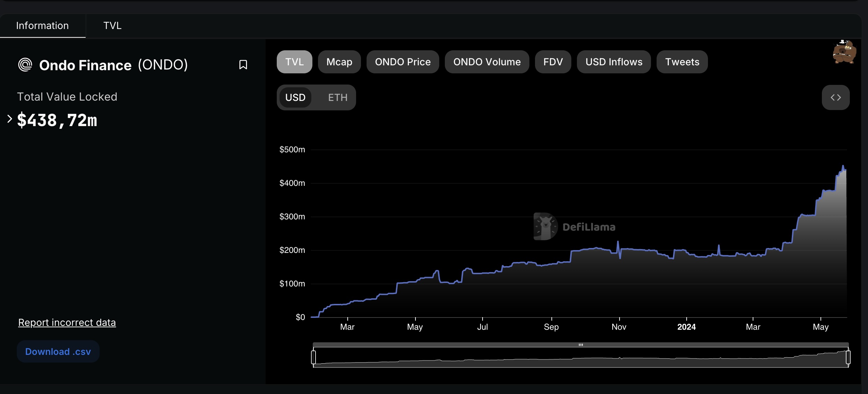Click the Ondo Finance (ONDO) title

113,65
